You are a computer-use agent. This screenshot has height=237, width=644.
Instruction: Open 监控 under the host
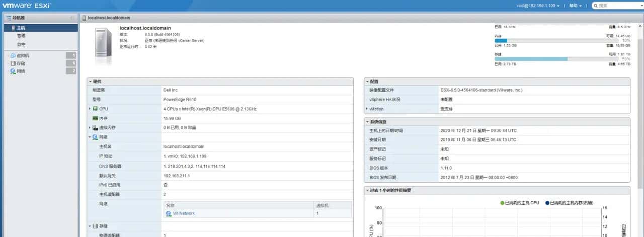[21, 44]
